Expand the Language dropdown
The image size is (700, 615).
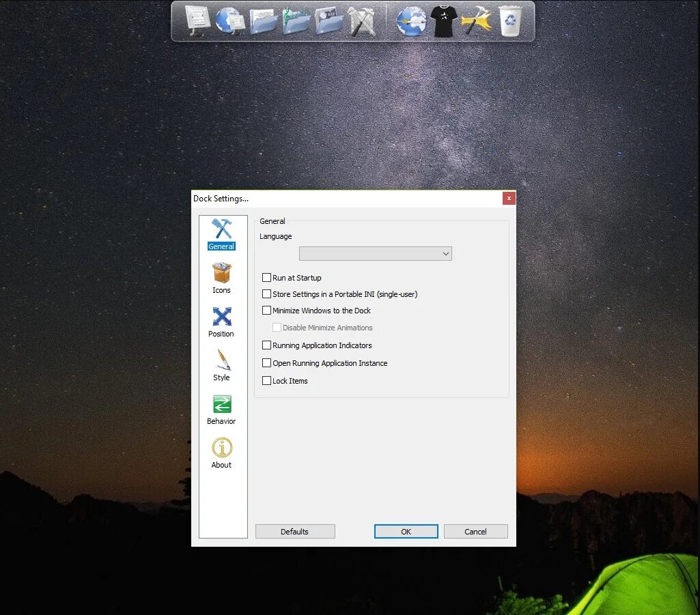pyautogui.click(x=376, y=253)
